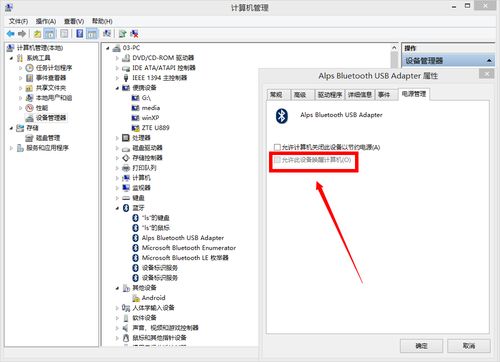
Task: Toggle 允许此设备唤醒计算机 checkbox
Action: point(277,160)
